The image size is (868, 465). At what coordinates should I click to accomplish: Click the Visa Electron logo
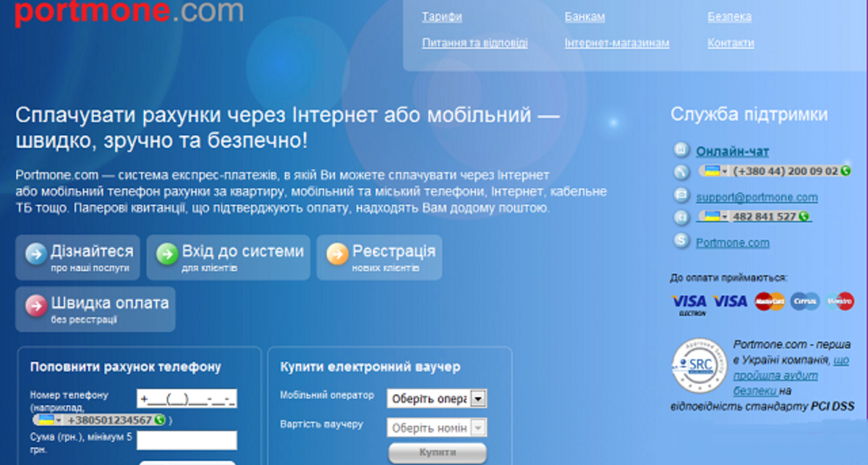pyautogui.click(x=689, y=302)
